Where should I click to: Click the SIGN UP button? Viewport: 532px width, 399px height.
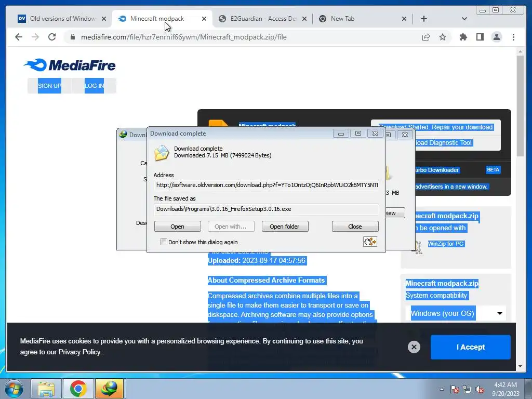pyautogui.click(x=49, y=86)
